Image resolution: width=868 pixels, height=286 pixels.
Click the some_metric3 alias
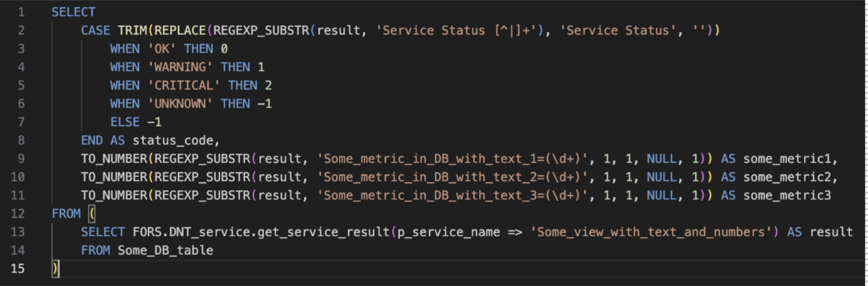pos(787,195)
